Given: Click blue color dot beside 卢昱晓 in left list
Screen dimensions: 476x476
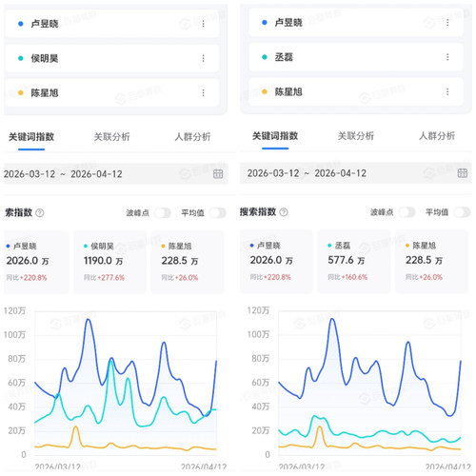Looking at the screenshot, I should (21, 24).
